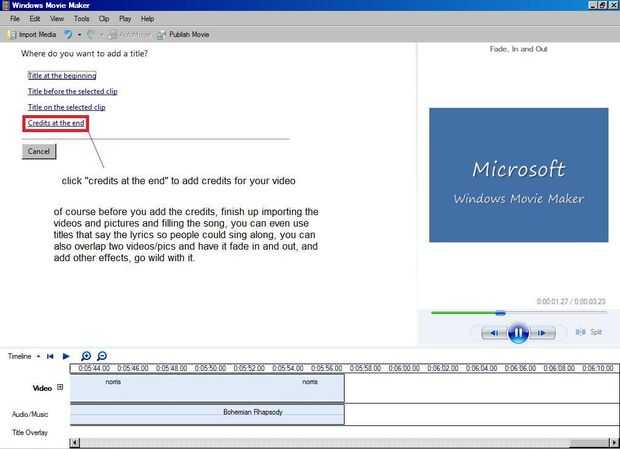Open the File menu
620x449 pixels.
pyautogui.click(x=15, y=19)
